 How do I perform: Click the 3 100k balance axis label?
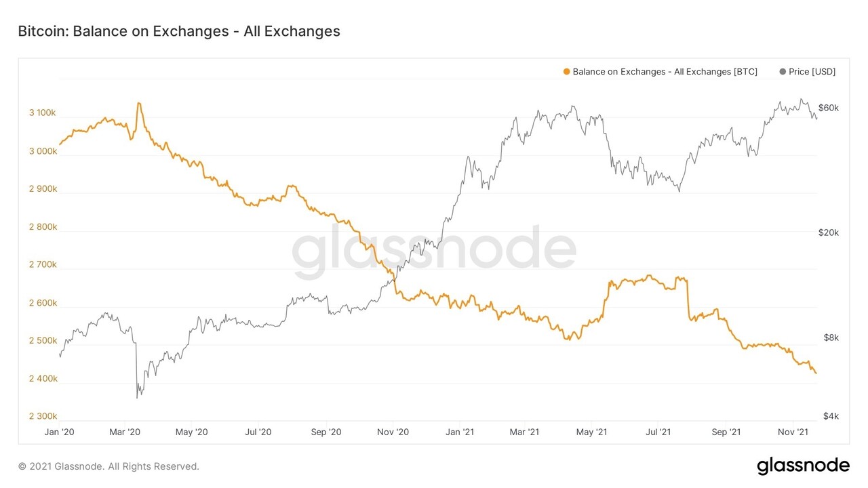(x=43, y=113)
